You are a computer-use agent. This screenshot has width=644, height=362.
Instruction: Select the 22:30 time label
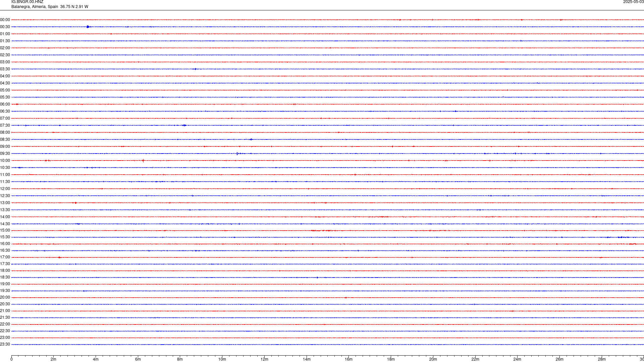5,331
